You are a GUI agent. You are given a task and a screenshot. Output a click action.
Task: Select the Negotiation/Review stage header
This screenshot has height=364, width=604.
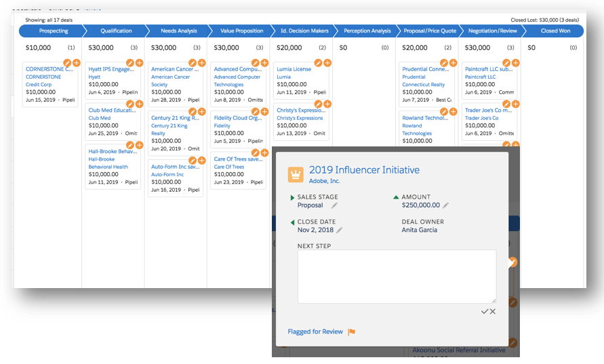click(x=493, y=31)
